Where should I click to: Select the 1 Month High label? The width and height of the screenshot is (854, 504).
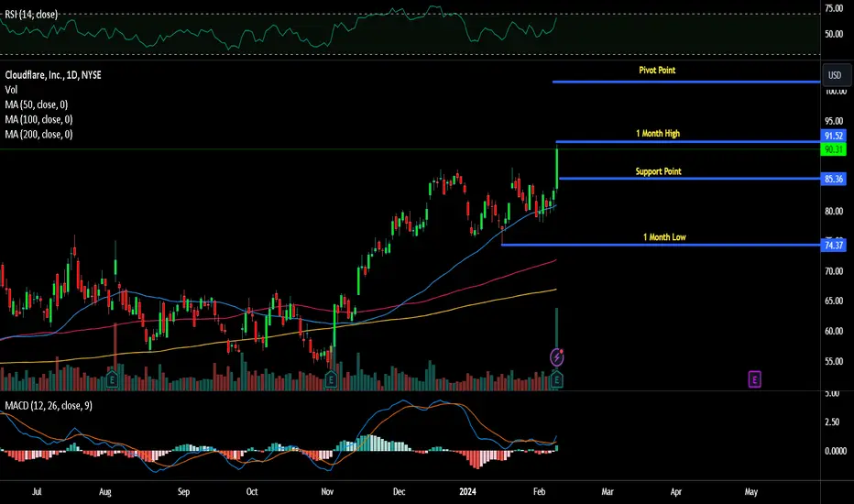[x=658, y=133]
